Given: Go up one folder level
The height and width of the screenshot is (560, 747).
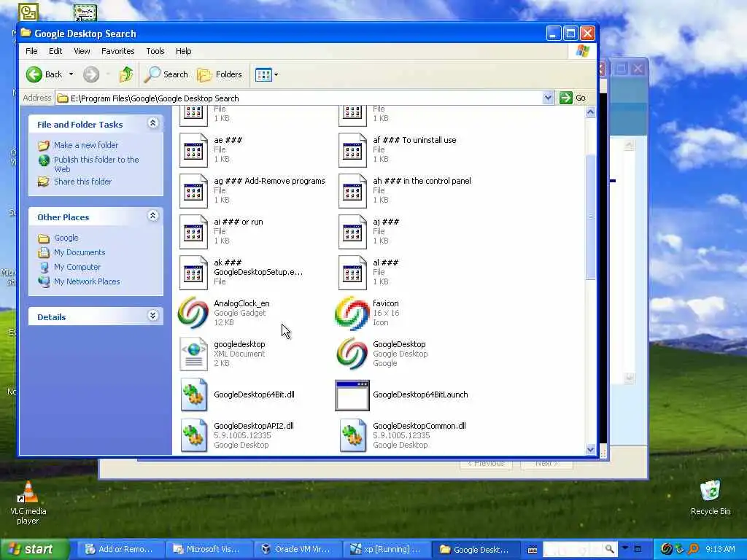Looking at the screenshot, I should 126,74.
